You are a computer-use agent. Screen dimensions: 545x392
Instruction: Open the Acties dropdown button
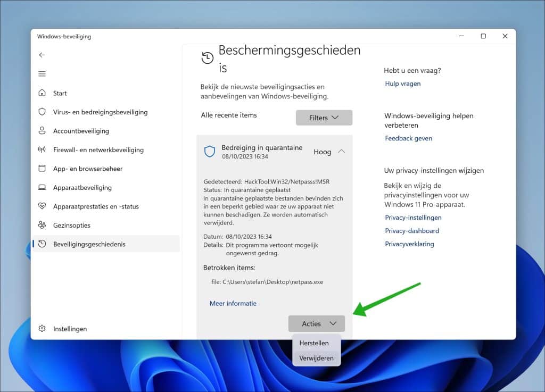pyautogui.click(x=316, y=323)
